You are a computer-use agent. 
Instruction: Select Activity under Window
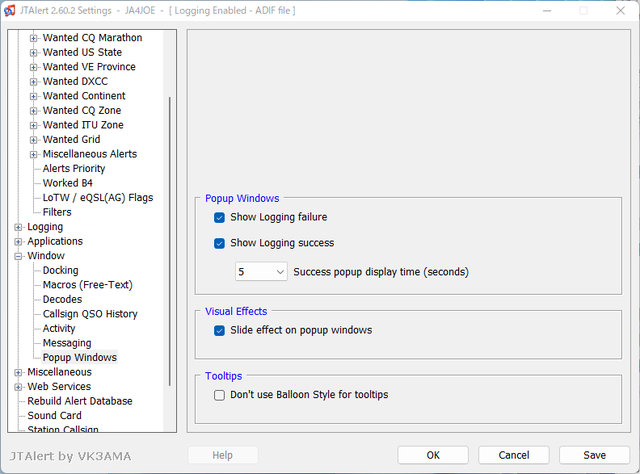[59, 329]
